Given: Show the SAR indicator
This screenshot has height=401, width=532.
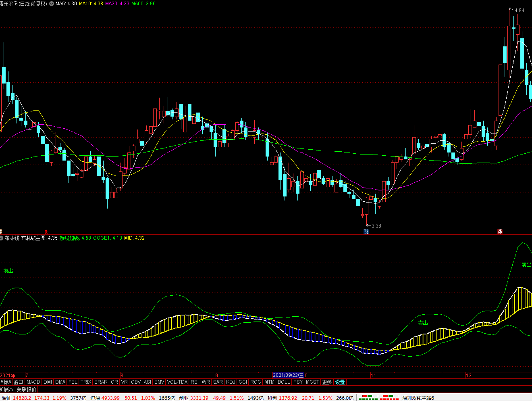Looking at the screenshot, I should click(x=218, y=382).
